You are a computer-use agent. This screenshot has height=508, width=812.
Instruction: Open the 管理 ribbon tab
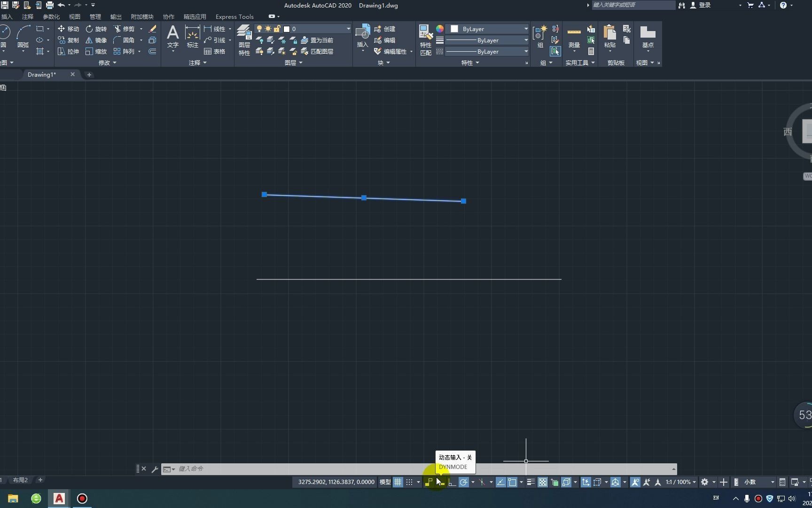click(x=95, y=16)
